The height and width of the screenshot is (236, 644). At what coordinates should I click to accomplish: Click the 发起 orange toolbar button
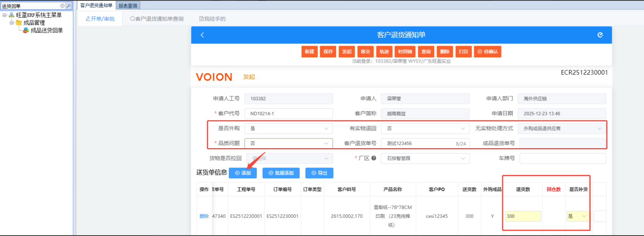tap(347, 51)
